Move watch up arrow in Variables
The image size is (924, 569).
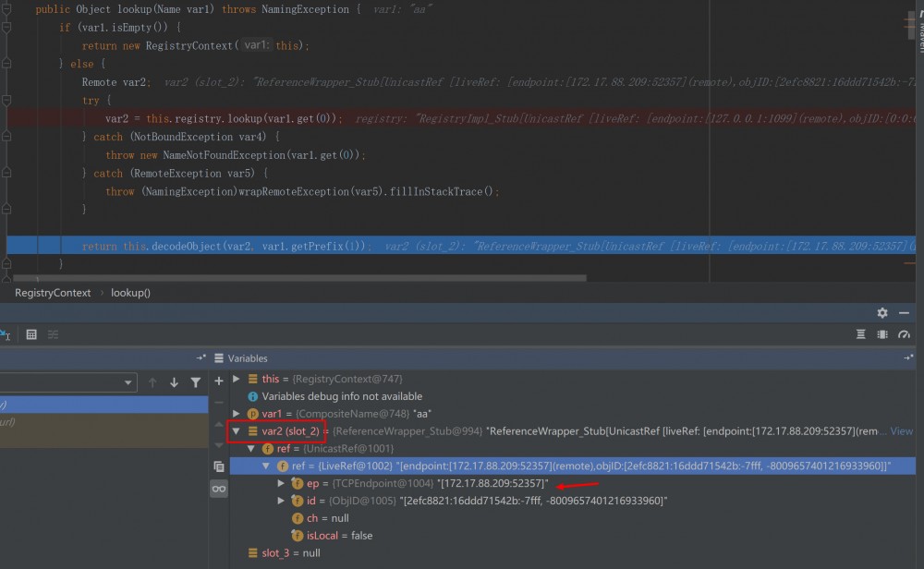coord(219,424)
